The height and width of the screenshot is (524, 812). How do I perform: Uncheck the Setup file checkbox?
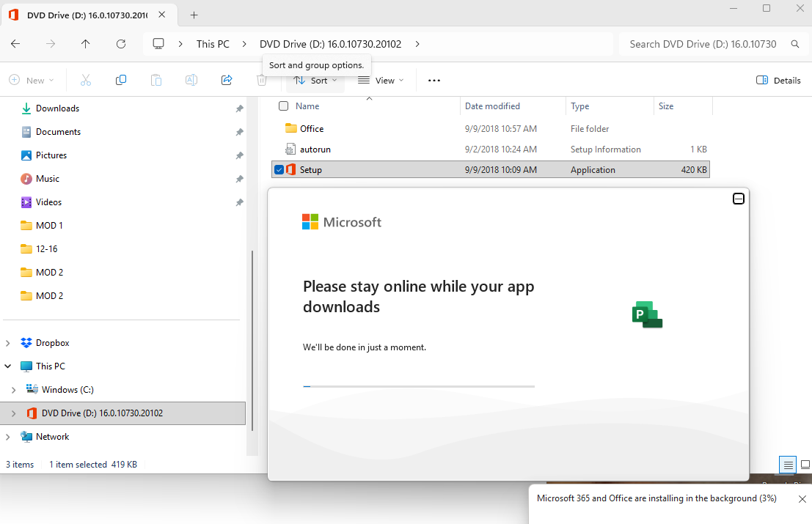(279, 170)
